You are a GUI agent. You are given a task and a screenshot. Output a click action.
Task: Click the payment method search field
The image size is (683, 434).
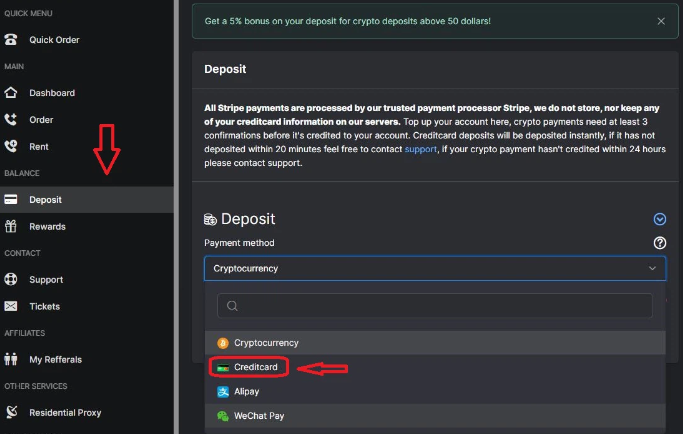tap(434, 306)
